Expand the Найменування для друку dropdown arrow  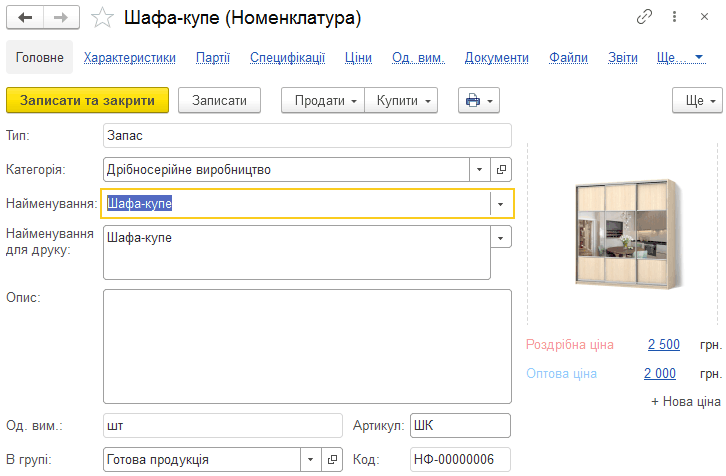point(501,237)
